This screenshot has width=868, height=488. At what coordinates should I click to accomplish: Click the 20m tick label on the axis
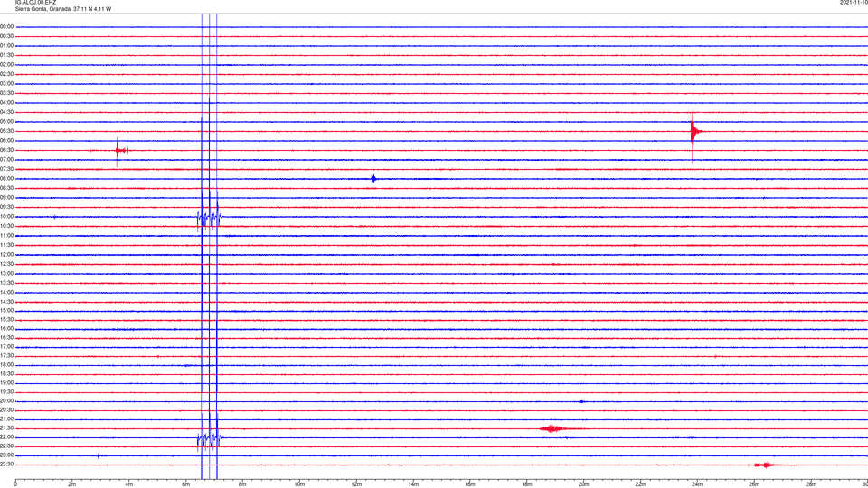[x=583, y=484]
